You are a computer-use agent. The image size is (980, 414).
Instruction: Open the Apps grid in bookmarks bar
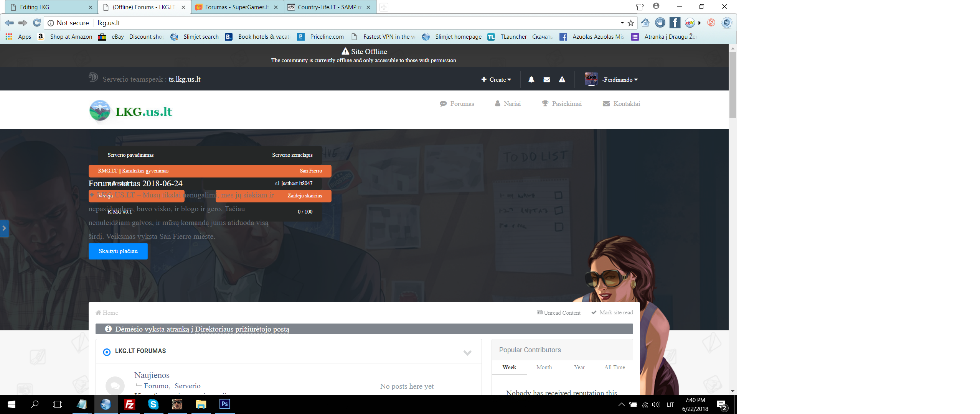pos(18,37)
